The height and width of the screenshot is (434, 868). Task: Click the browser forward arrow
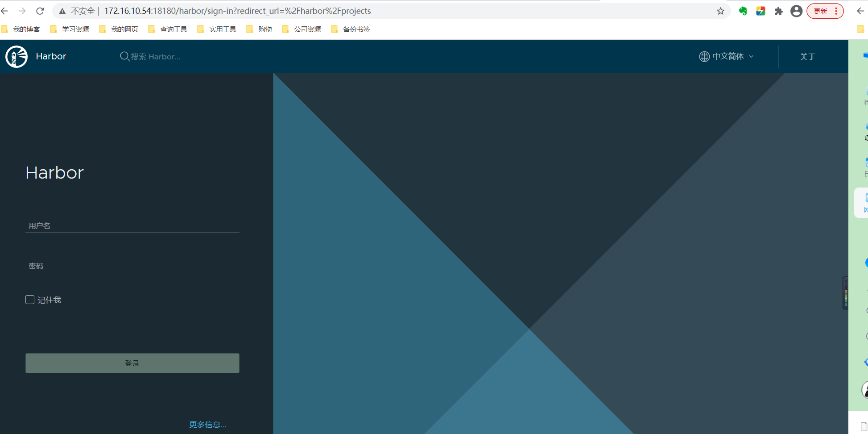(22, 11)
